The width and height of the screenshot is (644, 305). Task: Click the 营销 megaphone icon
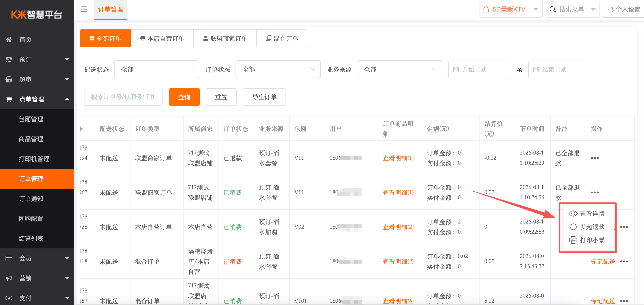[x=9, y=278]
